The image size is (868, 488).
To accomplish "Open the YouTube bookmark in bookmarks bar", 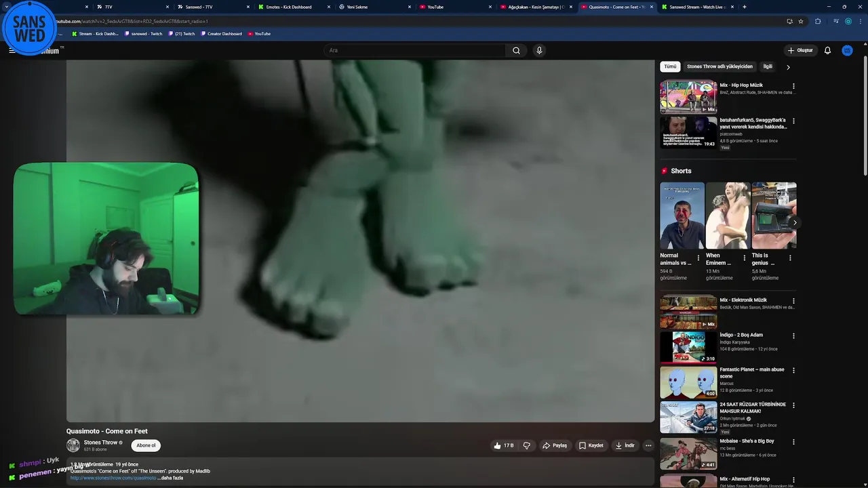I will pyautogui.click(x=259, y=33).
